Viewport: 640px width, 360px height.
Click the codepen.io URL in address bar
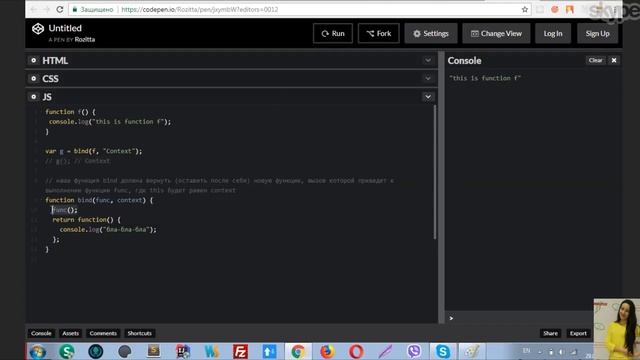(x=200, y=9)
